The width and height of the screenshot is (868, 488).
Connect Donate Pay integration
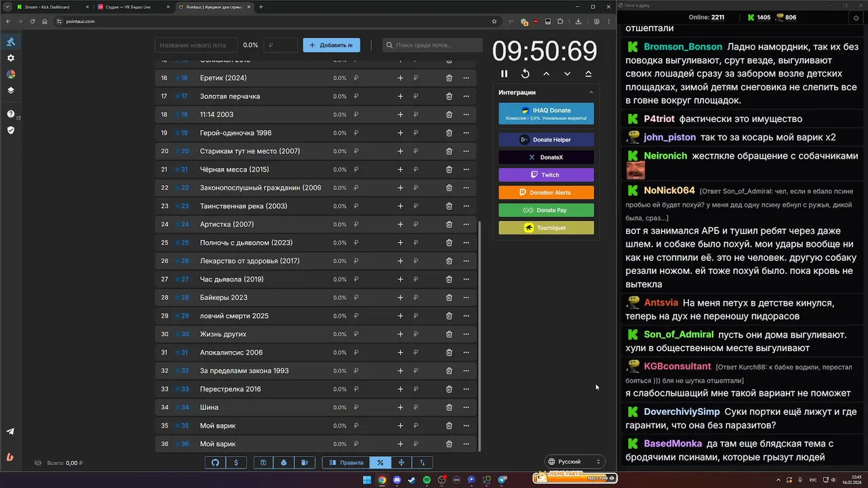[546, 210]
